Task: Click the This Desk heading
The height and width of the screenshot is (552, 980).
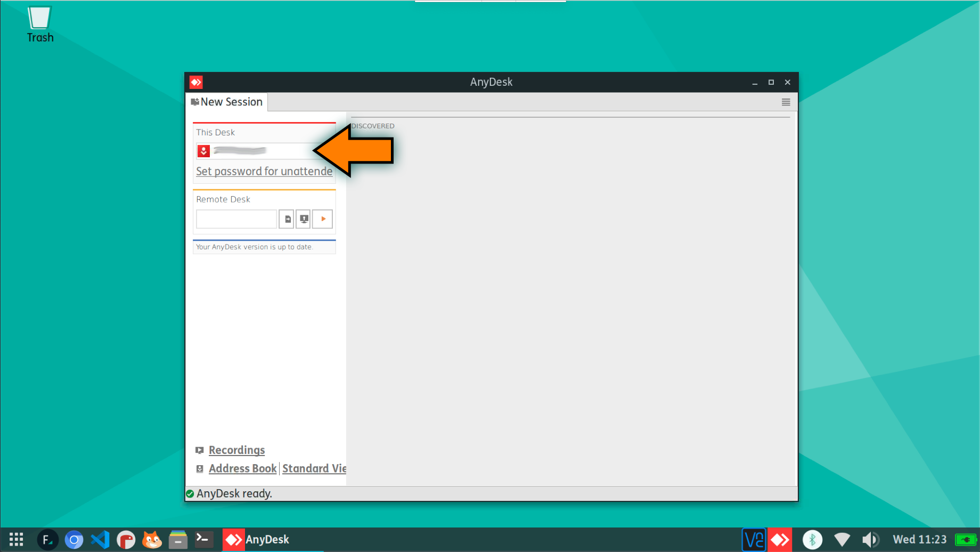Action: (x=215, y=133)
